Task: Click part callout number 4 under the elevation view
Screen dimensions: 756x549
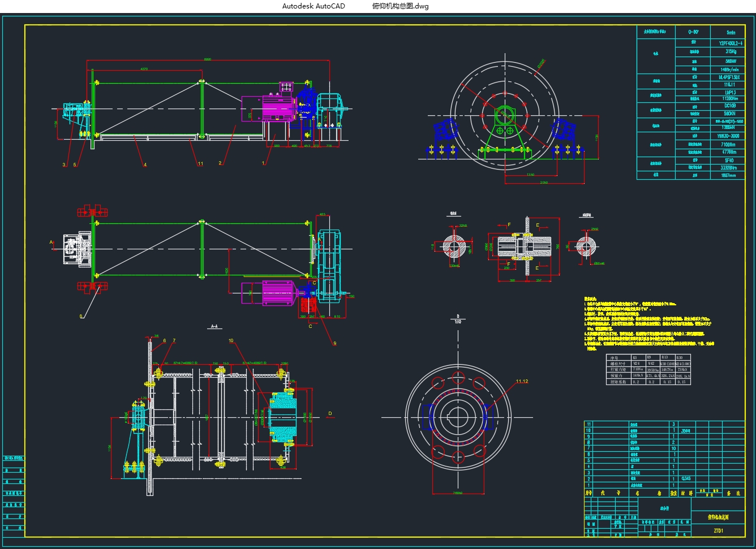Action: [x=145, y=165]
